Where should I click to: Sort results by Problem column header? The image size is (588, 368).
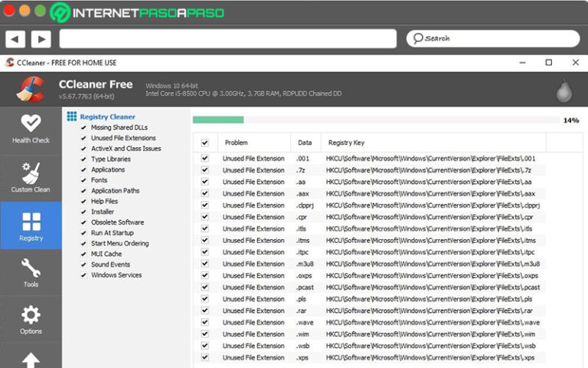(237, 143)
